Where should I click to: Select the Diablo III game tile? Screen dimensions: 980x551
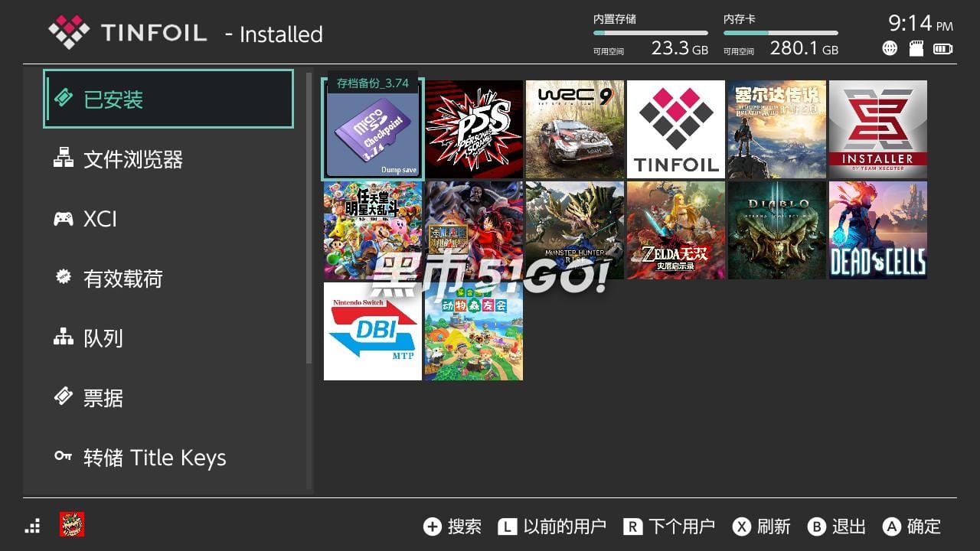[776, 230]
